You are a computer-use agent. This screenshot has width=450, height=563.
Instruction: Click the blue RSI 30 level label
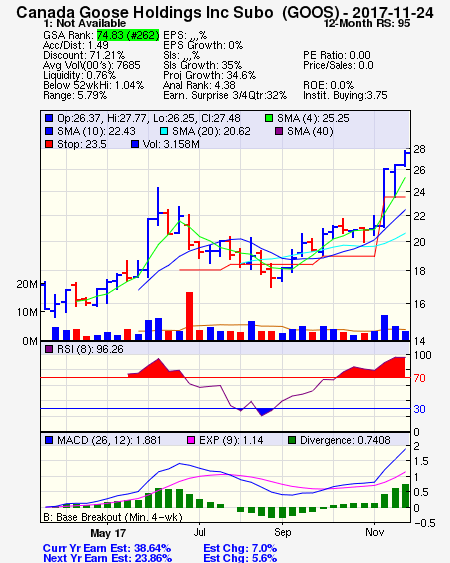click(x=419, y=409)
